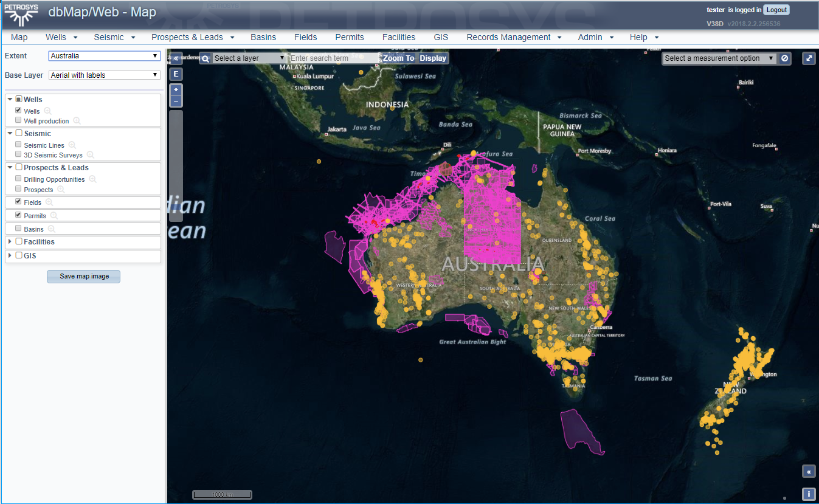Click Save map image button
This screenshot has height=504, width=819.
point(84,276)
